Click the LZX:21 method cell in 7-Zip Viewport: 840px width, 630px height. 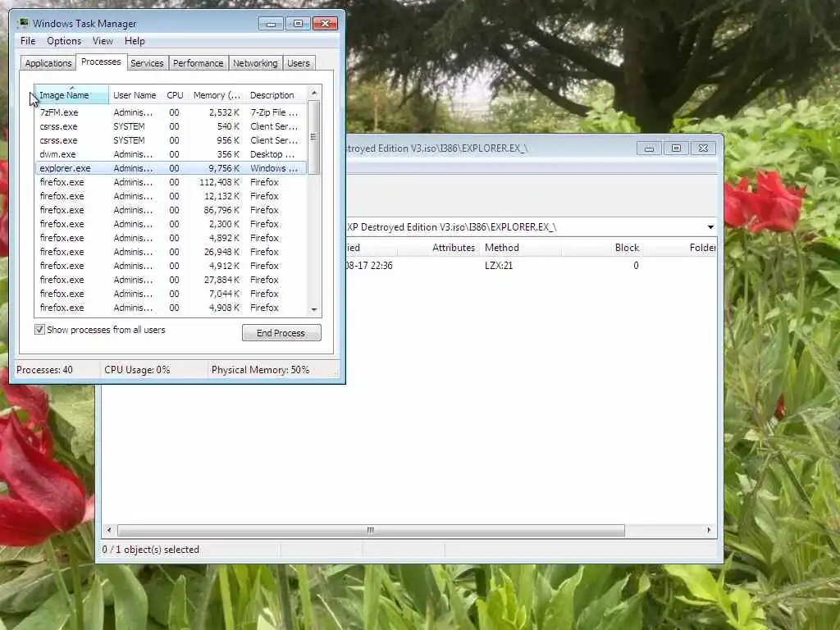tap(499, 266)
